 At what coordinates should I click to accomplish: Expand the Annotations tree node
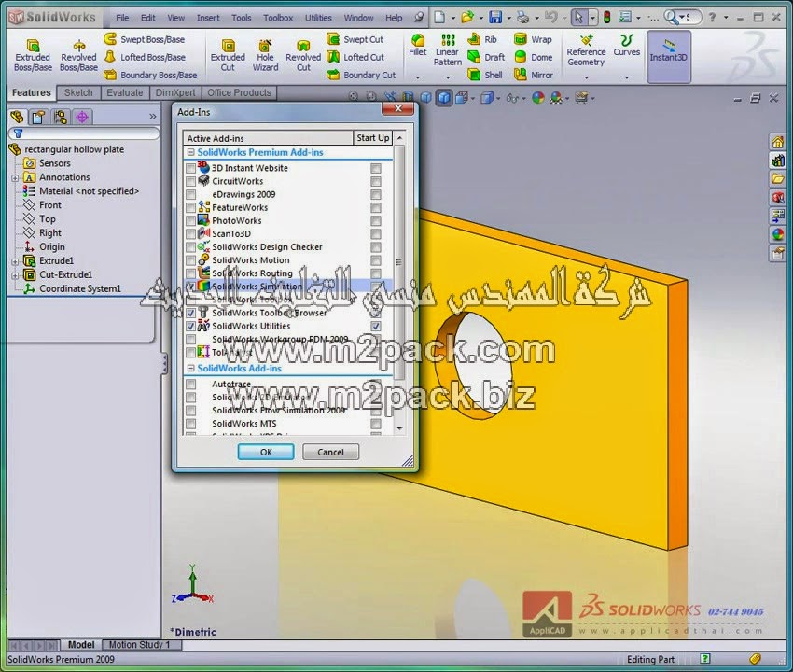pyautogui.click(x=15, y=178)
